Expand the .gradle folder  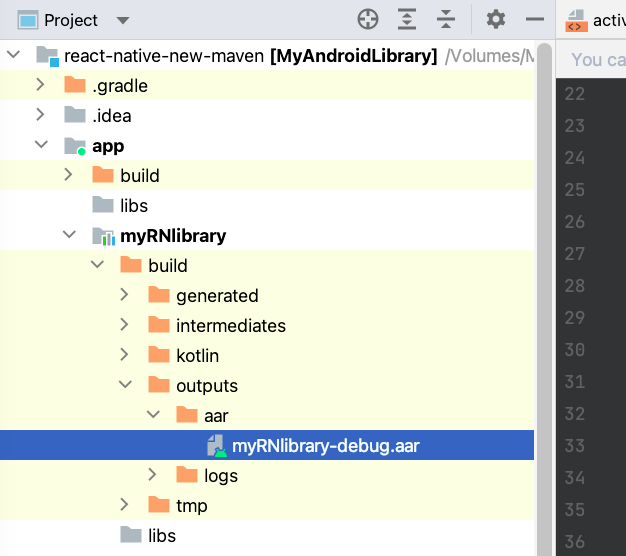(x=41, y=86)
